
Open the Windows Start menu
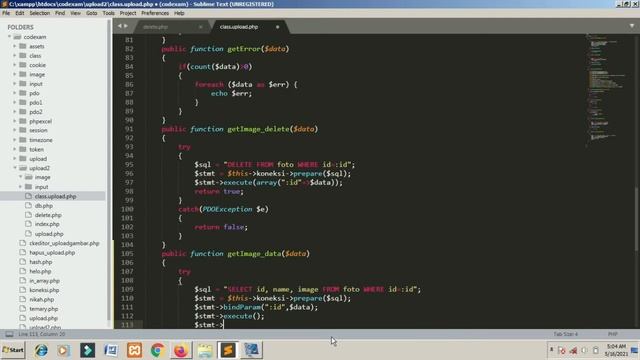13,350
